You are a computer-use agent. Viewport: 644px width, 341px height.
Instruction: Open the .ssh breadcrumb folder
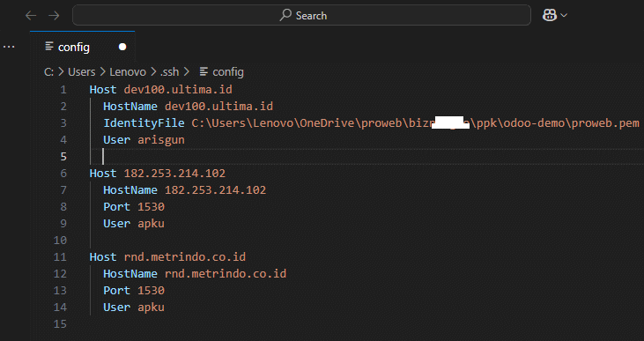pyautogui.click(x=170, y=72)
